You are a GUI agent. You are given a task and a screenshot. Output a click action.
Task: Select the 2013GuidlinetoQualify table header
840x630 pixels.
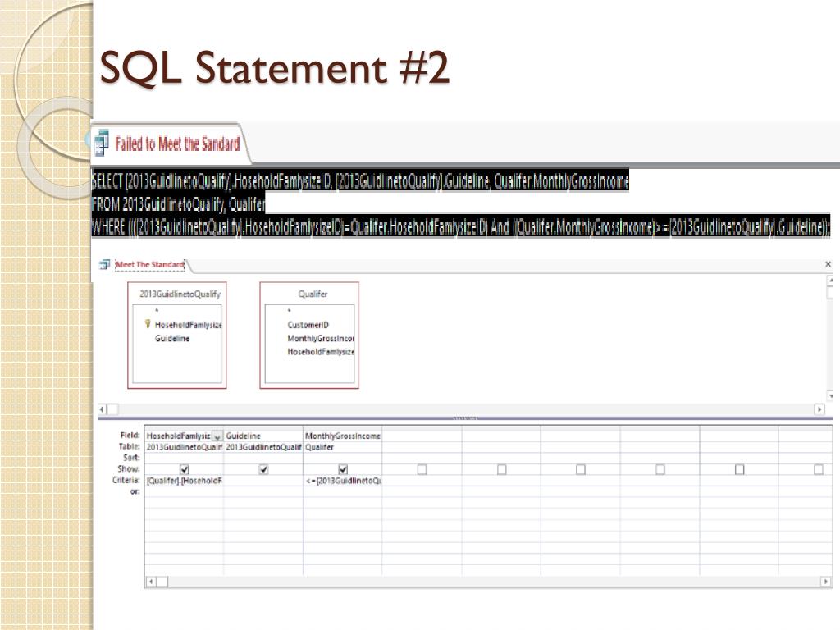180,294
